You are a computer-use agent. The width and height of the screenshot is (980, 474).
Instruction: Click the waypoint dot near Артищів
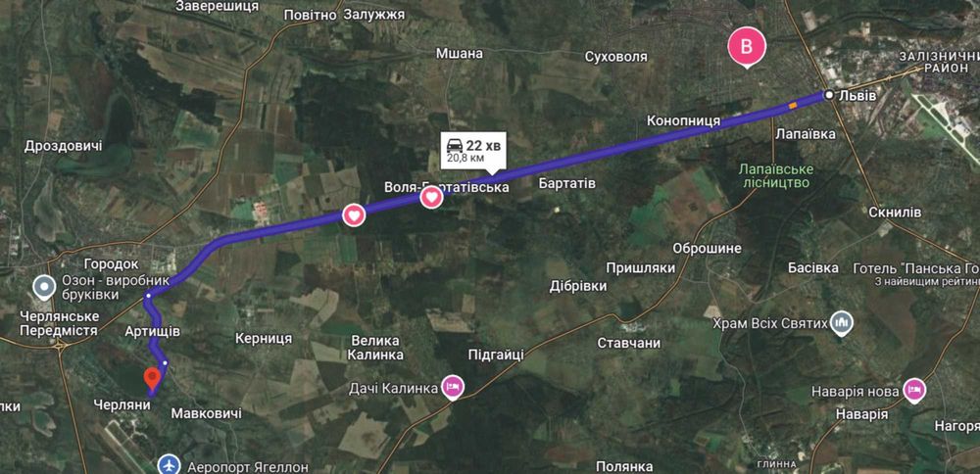165,362
